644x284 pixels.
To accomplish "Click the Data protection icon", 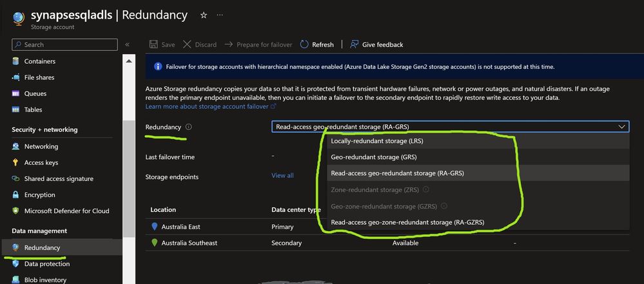I will 15,263.
